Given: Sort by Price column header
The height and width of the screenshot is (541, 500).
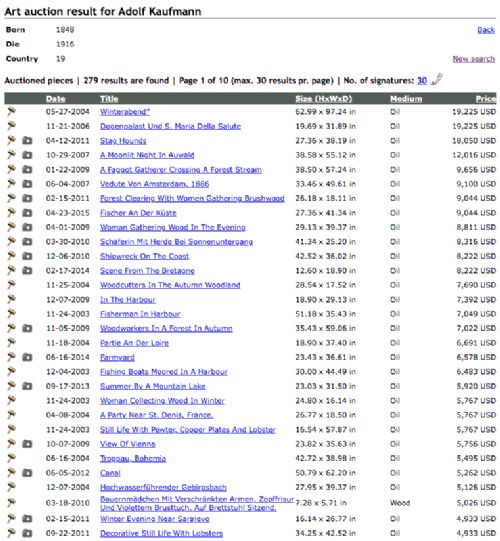Looking at the screenshot, I should (486, 99).
